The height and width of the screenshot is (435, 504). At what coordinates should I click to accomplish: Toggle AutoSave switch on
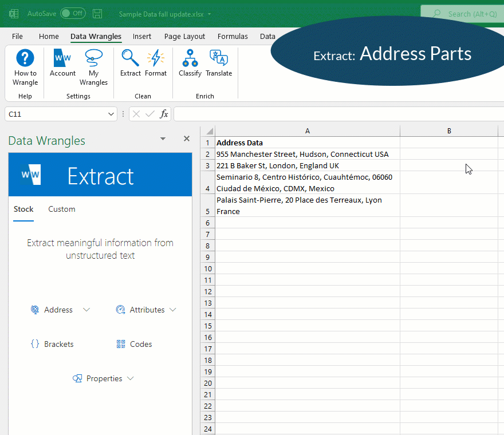click(73, 14)
